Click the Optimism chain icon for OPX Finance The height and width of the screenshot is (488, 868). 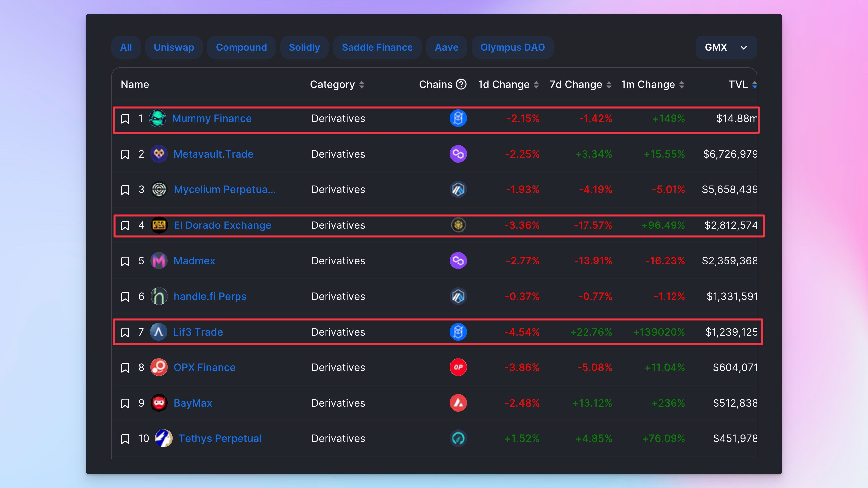pyautogui.click(x=458, y=367)
